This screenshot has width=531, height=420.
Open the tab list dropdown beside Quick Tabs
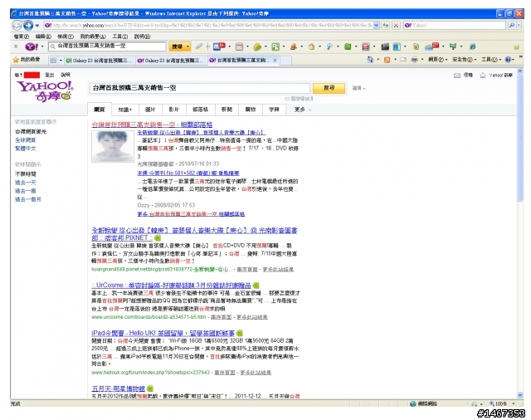coord(61,61)
